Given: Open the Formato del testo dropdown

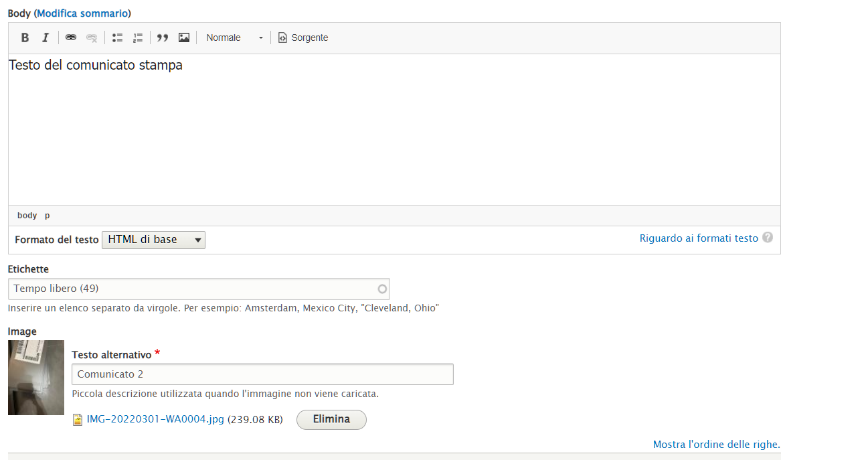Looking at the screenshot, I should pos(153,240).
